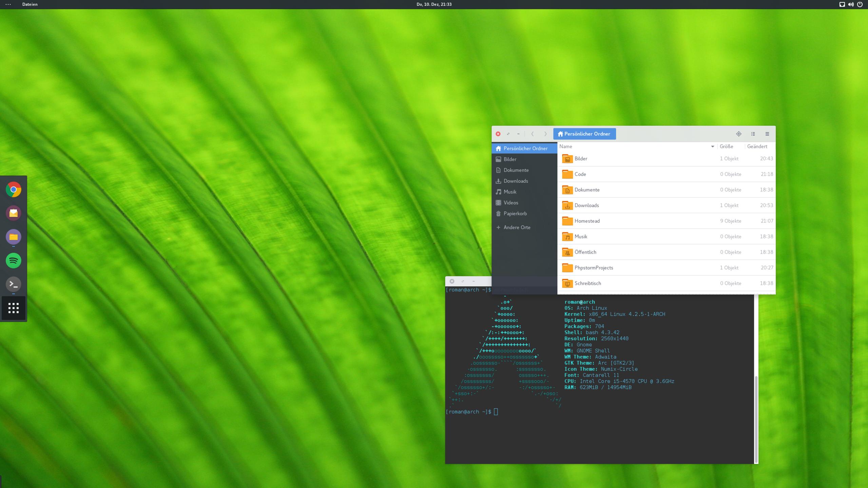Select the Musik folder icon in file list
868x488 pixels.
pos(567,237)
